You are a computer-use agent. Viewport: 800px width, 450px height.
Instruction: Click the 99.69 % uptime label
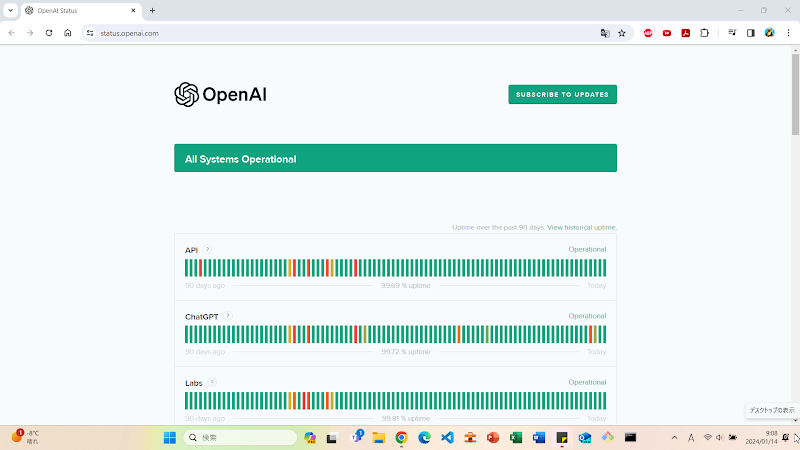click(x=406, y=286)
